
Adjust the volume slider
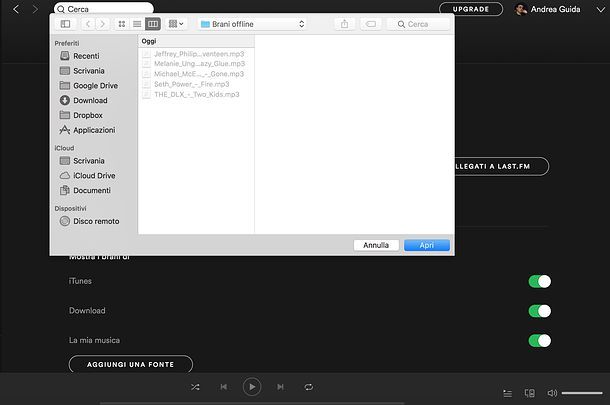pos(582,393)
